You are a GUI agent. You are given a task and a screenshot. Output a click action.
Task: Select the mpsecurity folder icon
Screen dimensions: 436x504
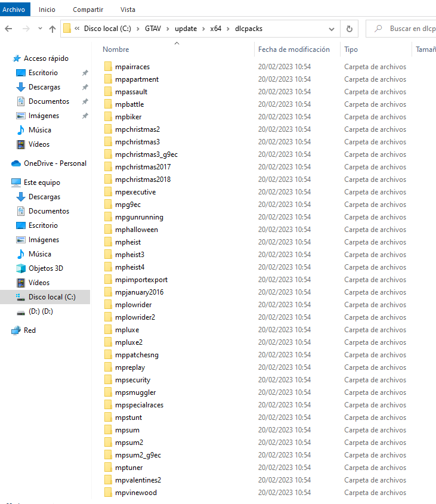(x=108, y=380)
